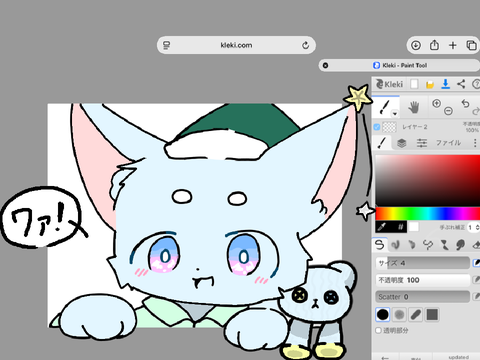Toggle pressure sensitivity for Scatter
480x360 pixels.
(476, 297)
